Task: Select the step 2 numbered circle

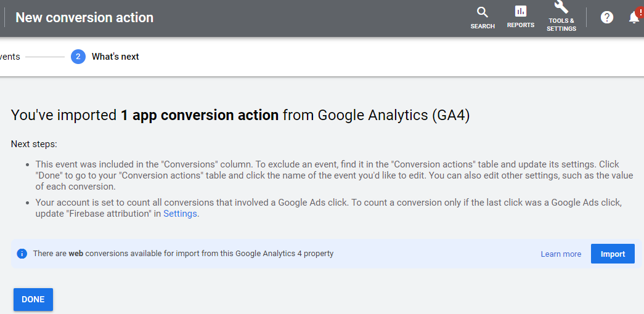Action: coord(78,57)
